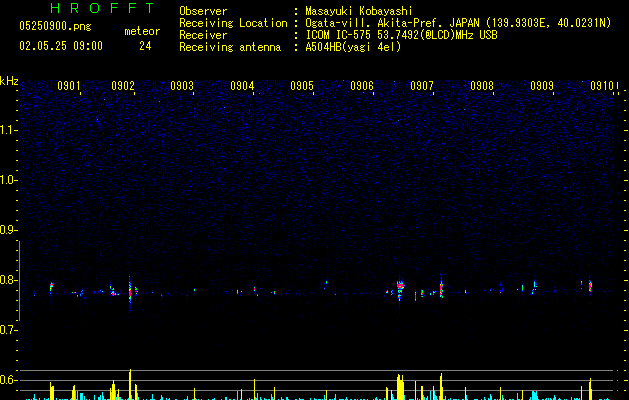
Task: Click the 1.0 kHz axis label
Action: [8, 180]
